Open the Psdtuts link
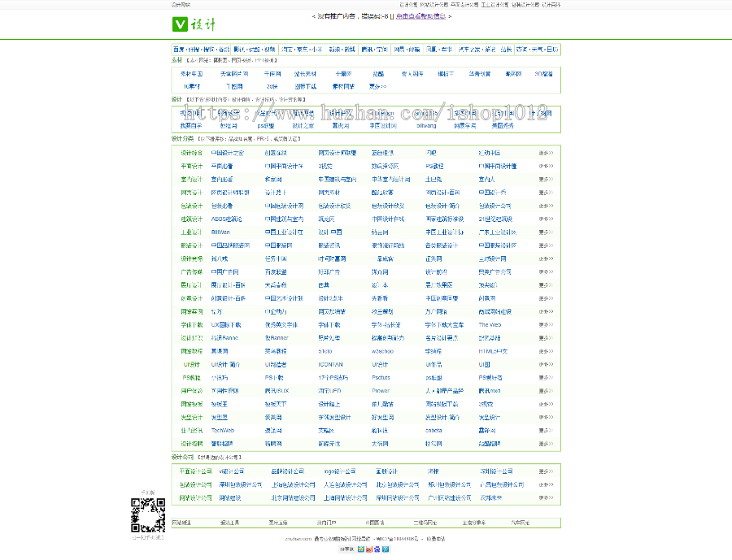732x560 pixels. click(381, 378)
